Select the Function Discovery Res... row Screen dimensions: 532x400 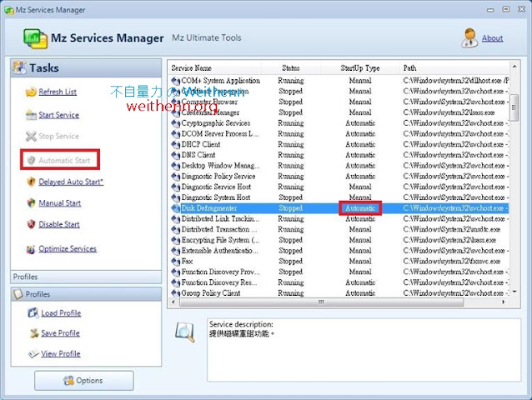[339, 282]
